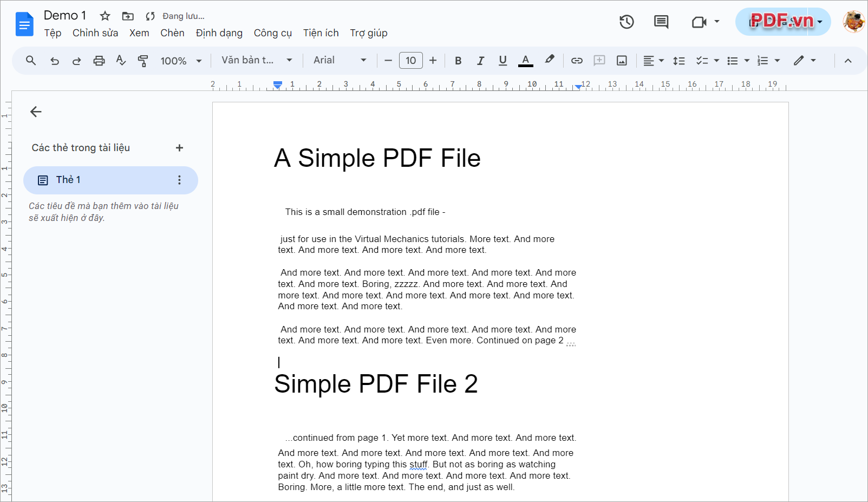Select the Thẻ 1 tab
The width and height of the screenshot is (868, 502).
[x=110, y=180]
